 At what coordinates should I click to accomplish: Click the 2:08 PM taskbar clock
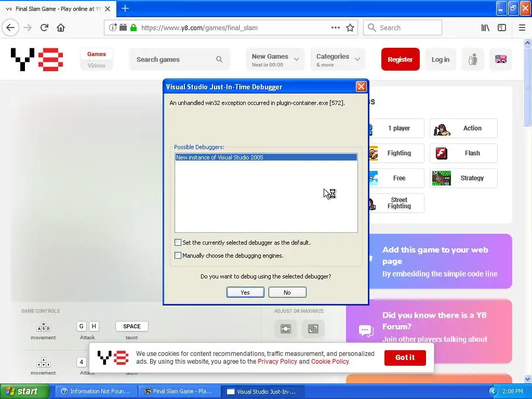click(x=513, y=392)
